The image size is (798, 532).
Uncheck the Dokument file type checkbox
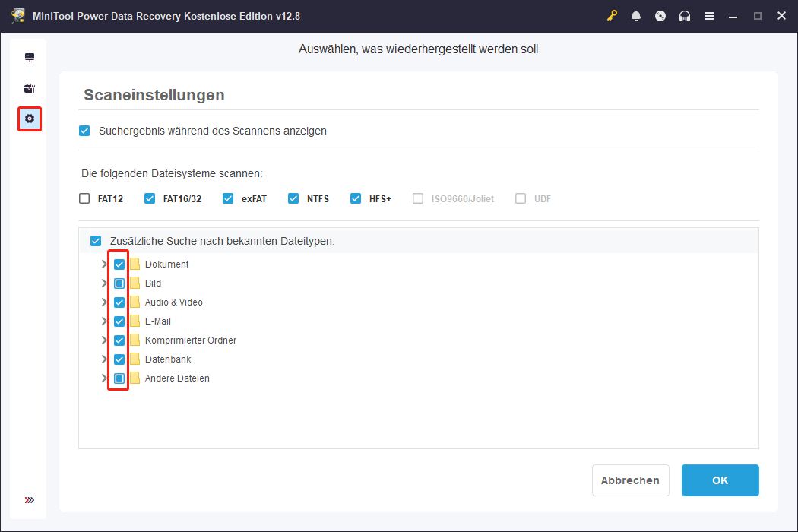point(119,264)
